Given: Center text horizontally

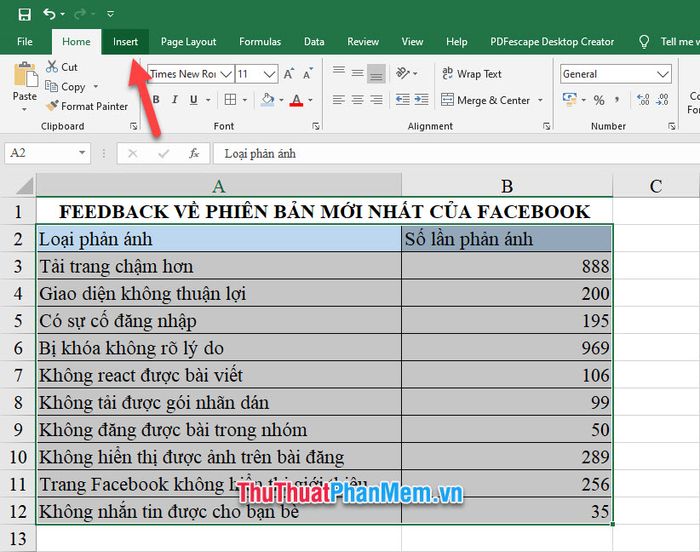Looking at the screenshot, I should pyautogui.click(x=357, y=100).
